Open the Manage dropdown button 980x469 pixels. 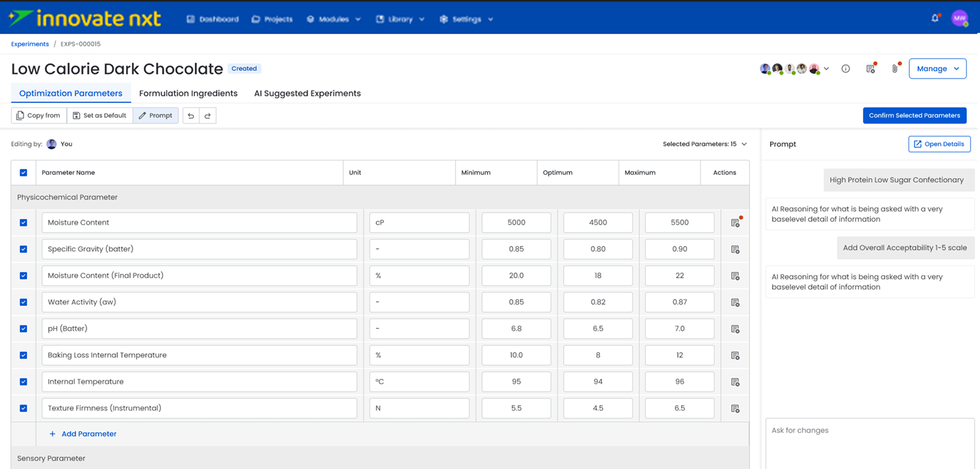click(x=938, y=68)
